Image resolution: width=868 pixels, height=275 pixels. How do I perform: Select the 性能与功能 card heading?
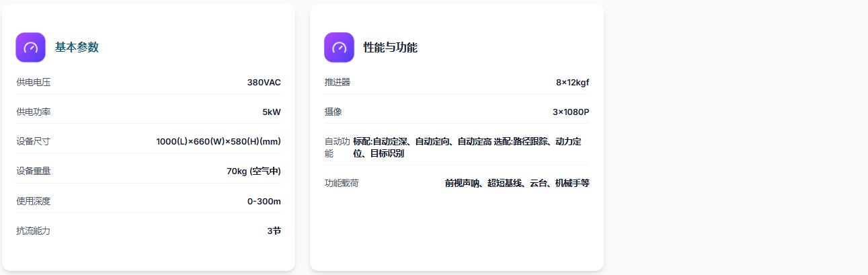(390, 47)
